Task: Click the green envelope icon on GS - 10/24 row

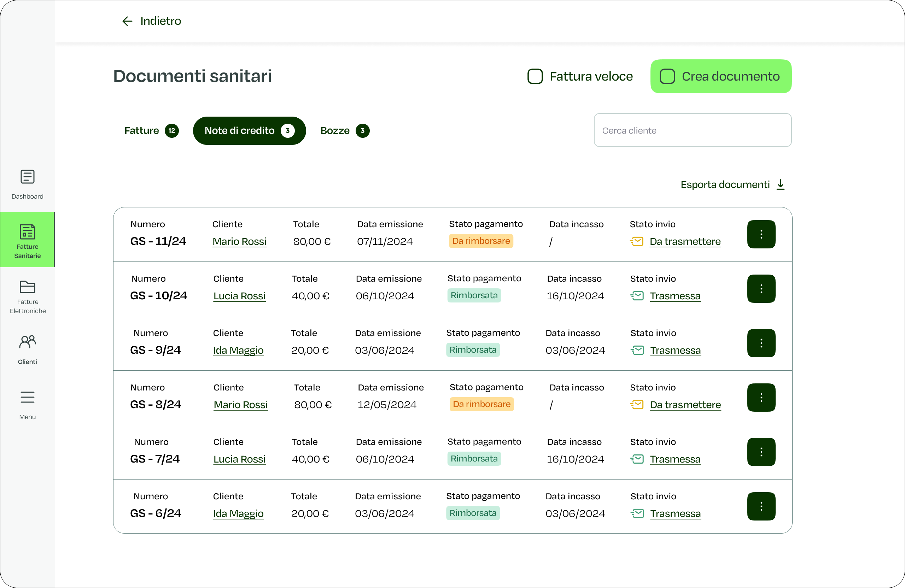Action: point(637,296)
